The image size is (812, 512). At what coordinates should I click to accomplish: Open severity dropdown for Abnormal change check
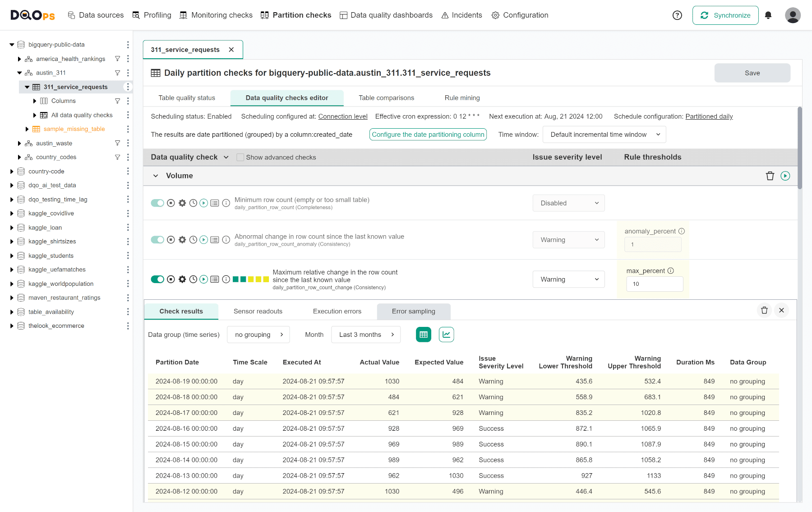[x=568, y=240]
